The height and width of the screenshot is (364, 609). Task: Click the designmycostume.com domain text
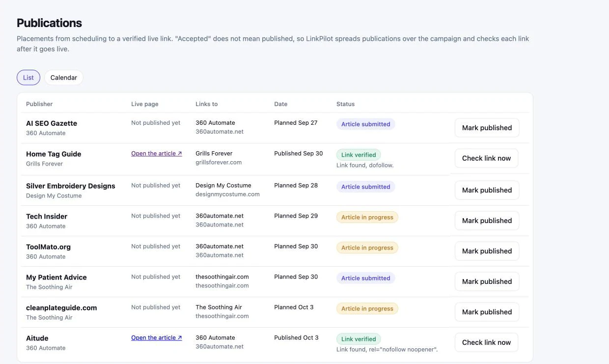(227, 194)
